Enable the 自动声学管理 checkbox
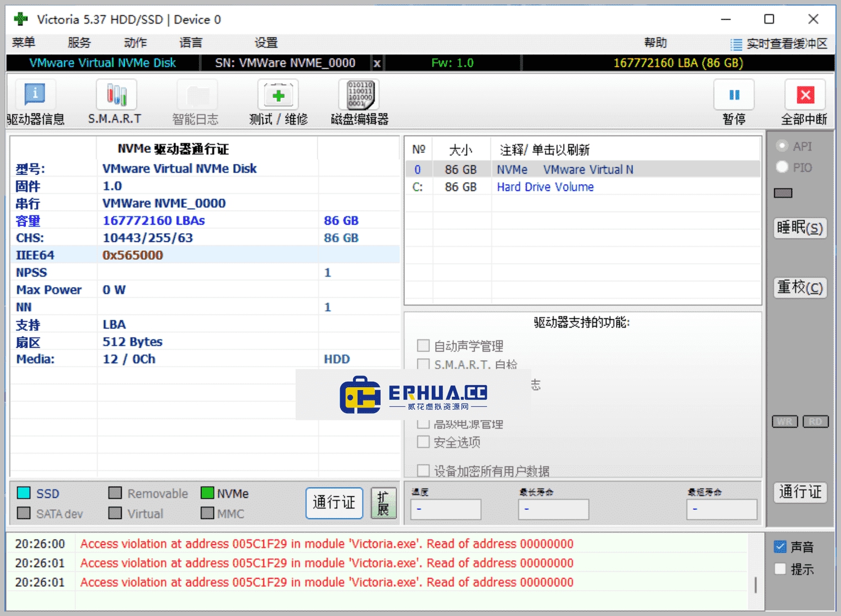841x616 pixels. coord(423,346)
